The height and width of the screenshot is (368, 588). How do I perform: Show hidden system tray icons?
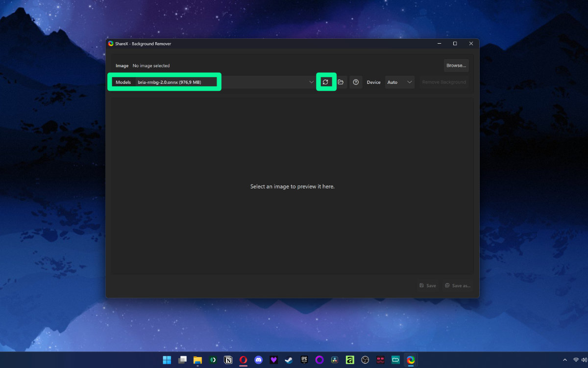(x=564, y=360)
